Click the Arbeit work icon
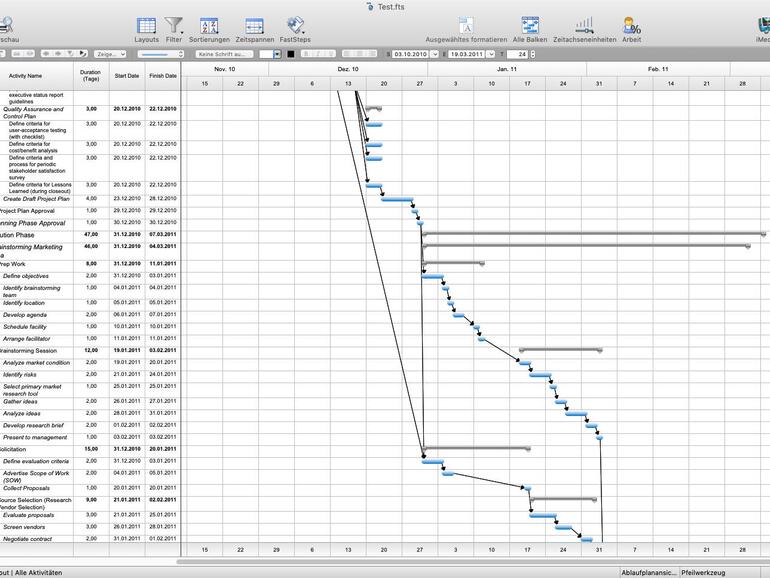The height and width of the screenshot is (578, 770). (632, 26)
